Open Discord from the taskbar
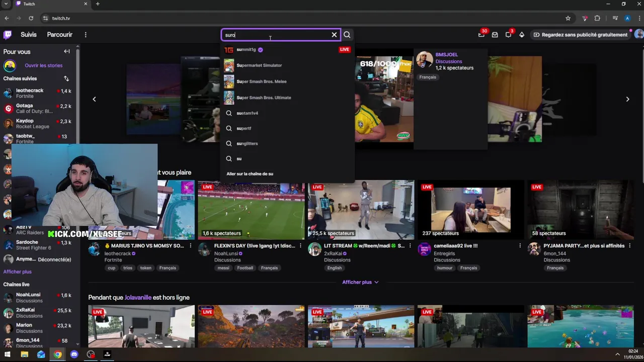 tap(74, 354)
